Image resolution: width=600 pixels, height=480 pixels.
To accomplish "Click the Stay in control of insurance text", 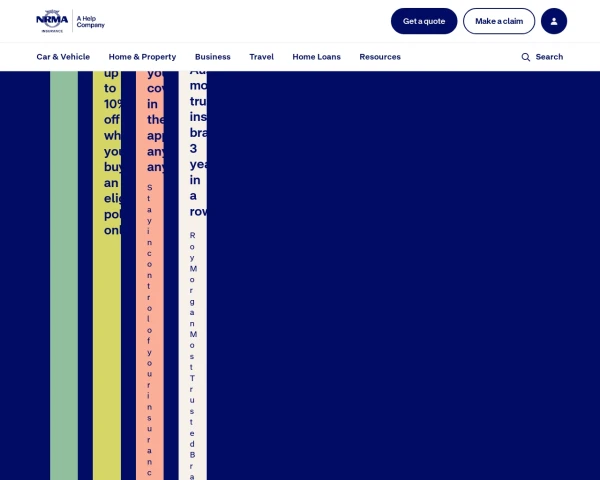I will click(x=149, y=331).
